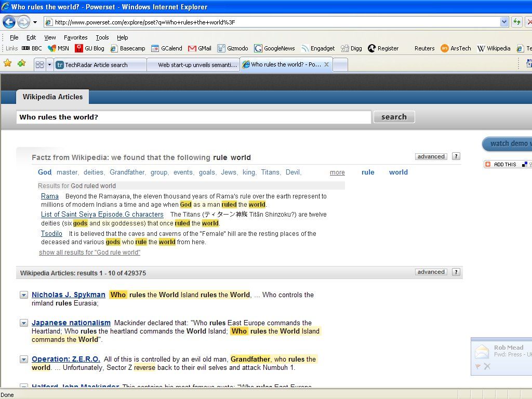Click inside the Who rules the world search field

[x=192, y=116]
